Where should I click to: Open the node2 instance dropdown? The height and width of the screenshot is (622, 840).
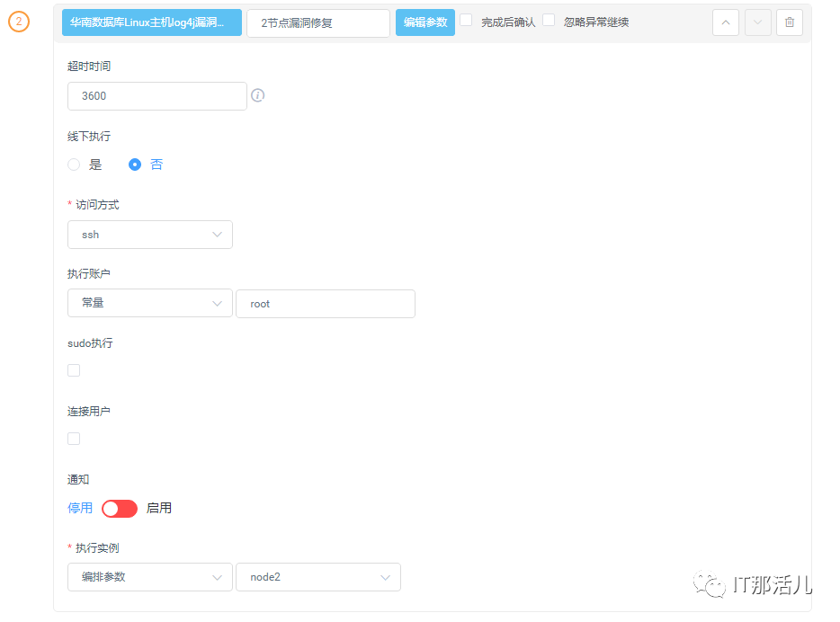(318, 577)
